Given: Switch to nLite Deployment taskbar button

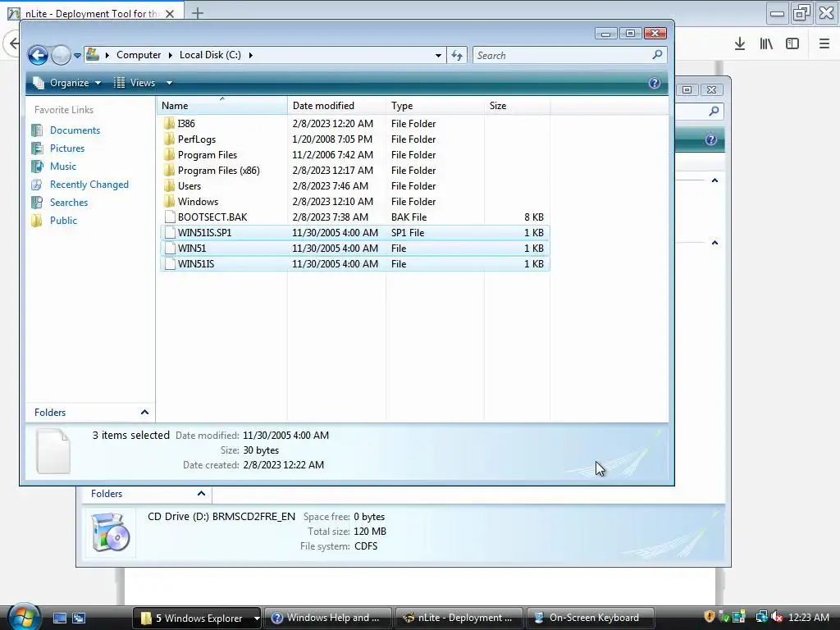Looking at the screenshot, I should [x=459, y=619].
